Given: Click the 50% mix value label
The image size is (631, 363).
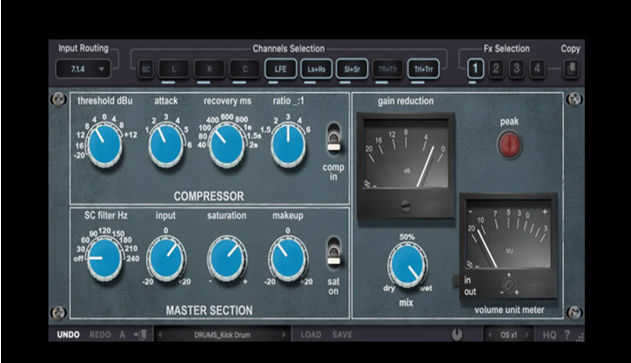Looking at the screenshot, I should (407, 237).
